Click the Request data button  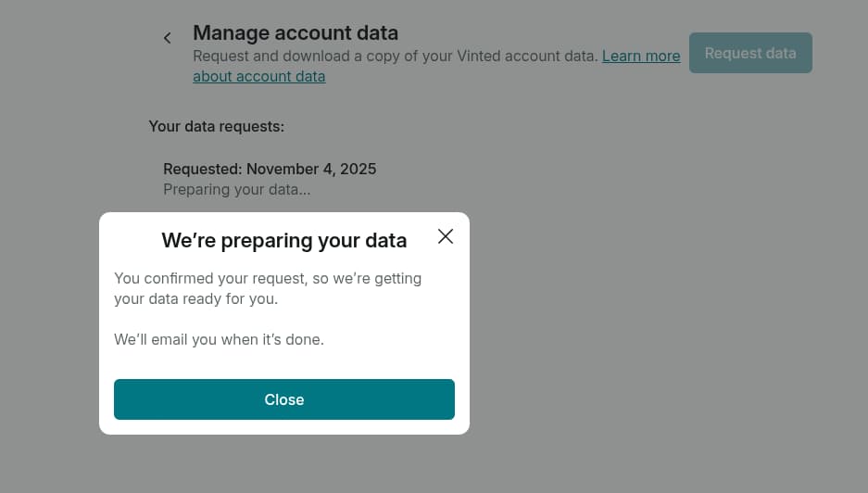tap(750, 53)
